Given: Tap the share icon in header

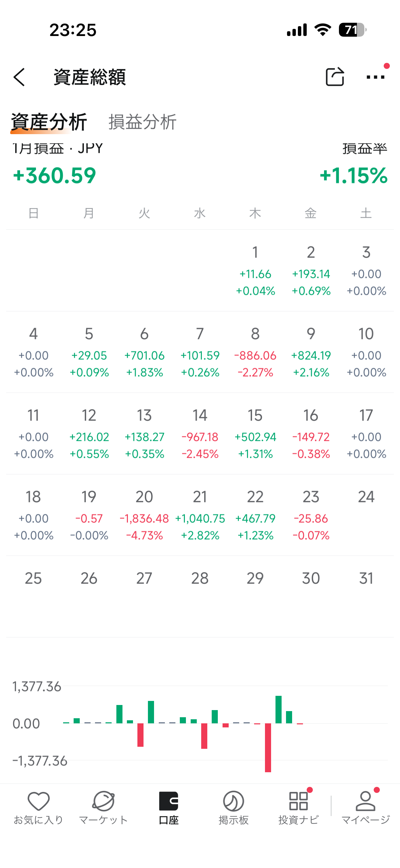Looking at the screenshot, I should point(335,77).
